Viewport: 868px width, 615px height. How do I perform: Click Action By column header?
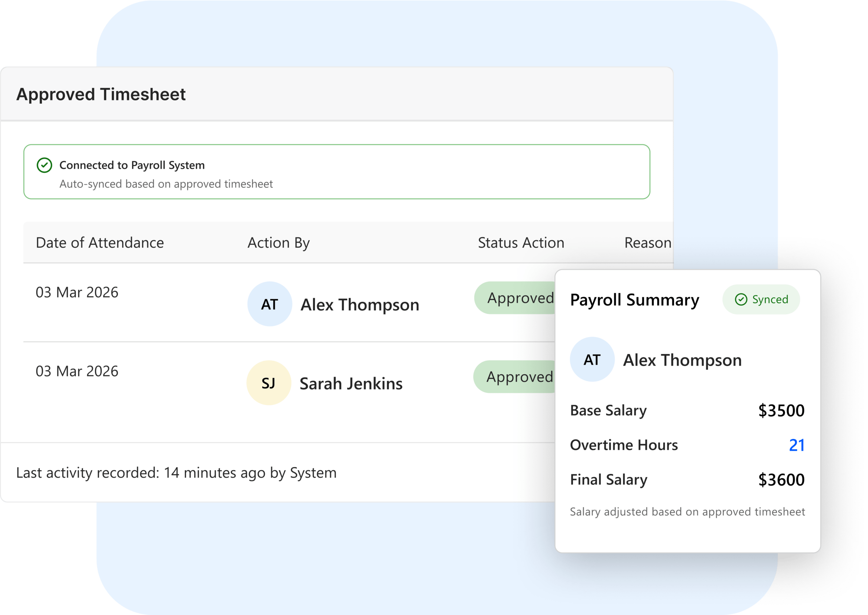[x=278, y=243]
